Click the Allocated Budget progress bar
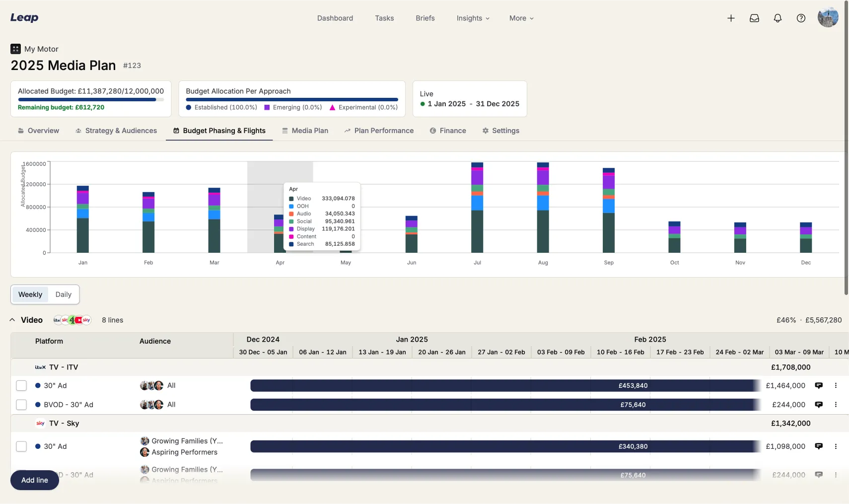This screenshot has height=504, width=849. tap(90, 100)
